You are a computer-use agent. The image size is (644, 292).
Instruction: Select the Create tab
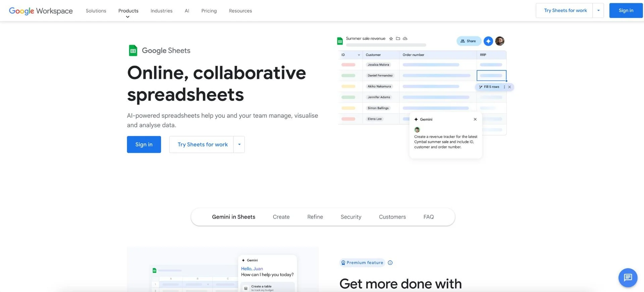click(281, 217)
